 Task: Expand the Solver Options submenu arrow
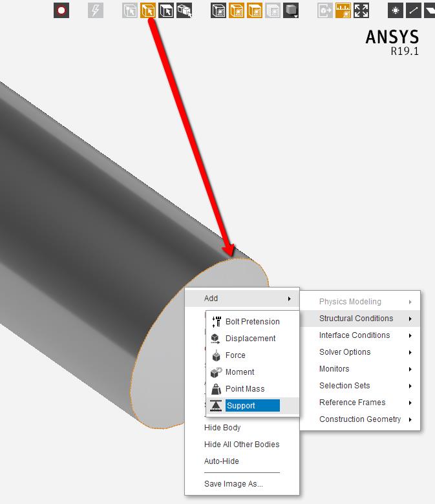[410, 352]
